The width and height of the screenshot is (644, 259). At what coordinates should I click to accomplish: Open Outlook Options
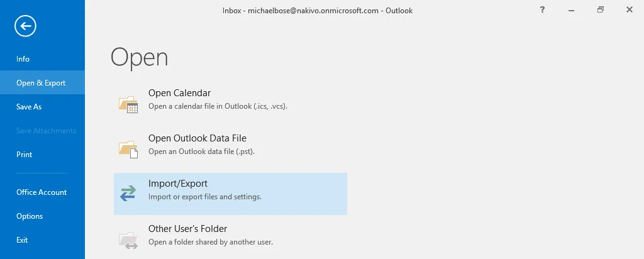coord(30,216)
